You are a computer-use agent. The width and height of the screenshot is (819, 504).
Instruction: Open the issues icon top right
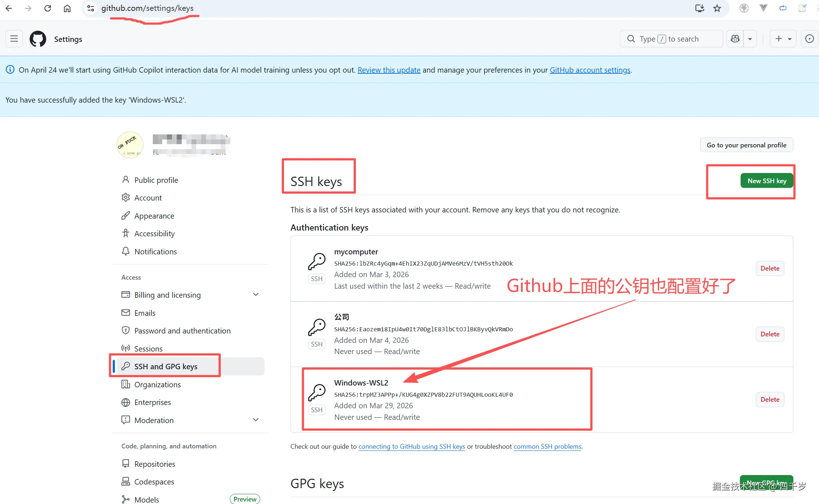click(x=809, y=39)
